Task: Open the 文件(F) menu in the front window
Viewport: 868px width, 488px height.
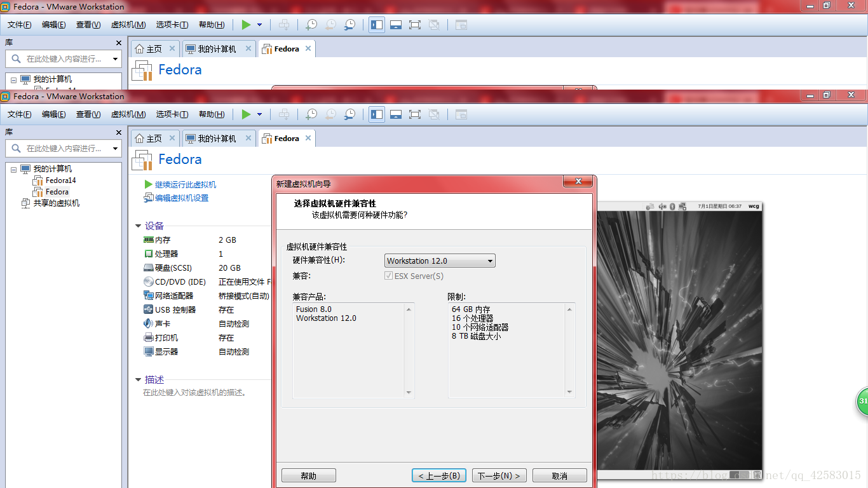Action: [x=19, y=114]
